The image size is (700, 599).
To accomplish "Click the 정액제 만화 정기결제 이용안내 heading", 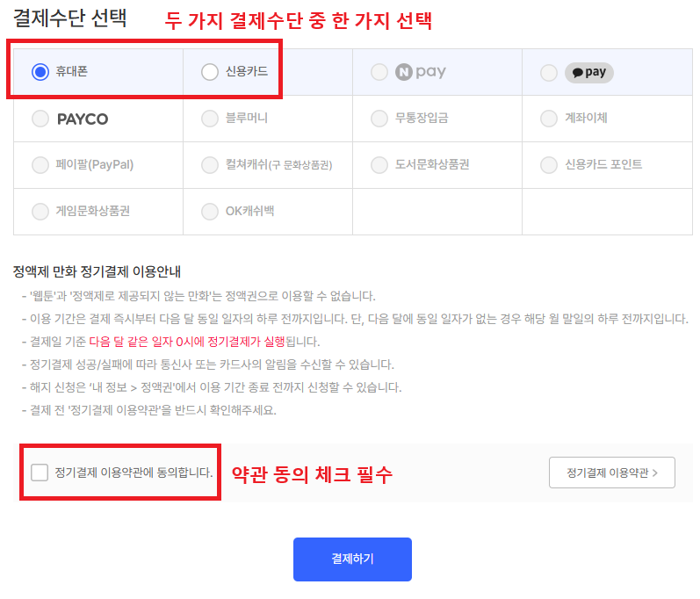I will (97, 272).
